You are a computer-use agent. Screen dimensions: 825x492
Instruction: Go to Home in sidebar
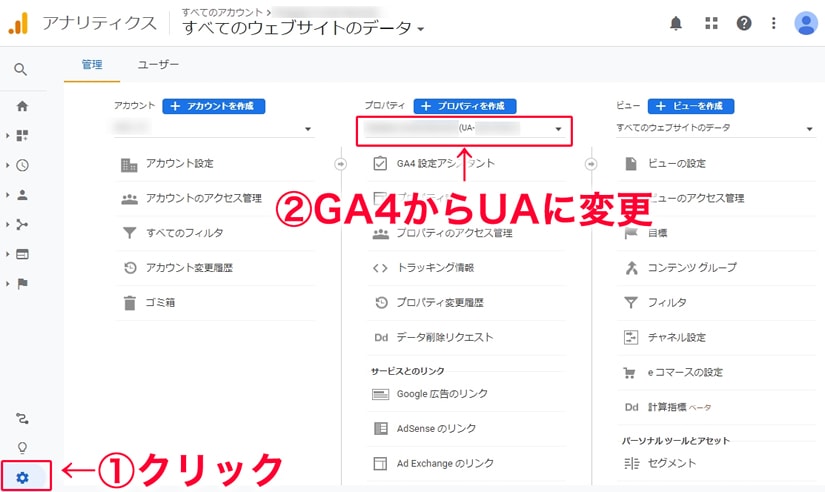pyautogui.click(x=22, y=106)
